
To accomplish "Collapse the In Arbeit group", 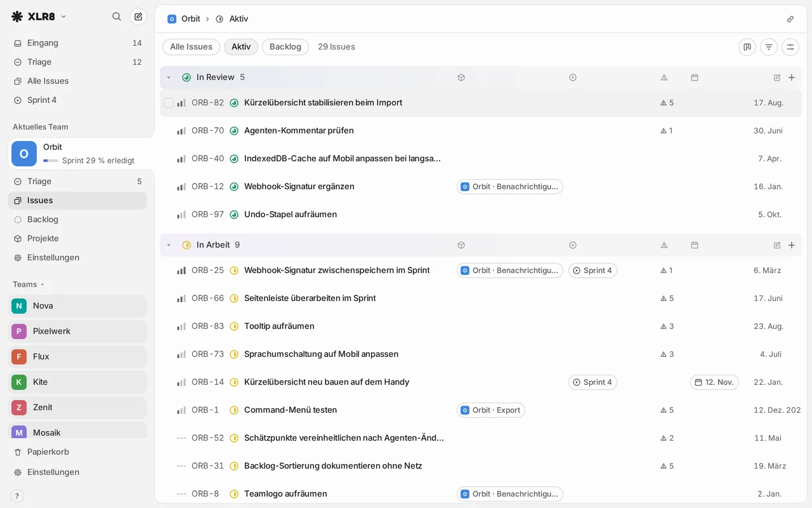I will [169, 245].
